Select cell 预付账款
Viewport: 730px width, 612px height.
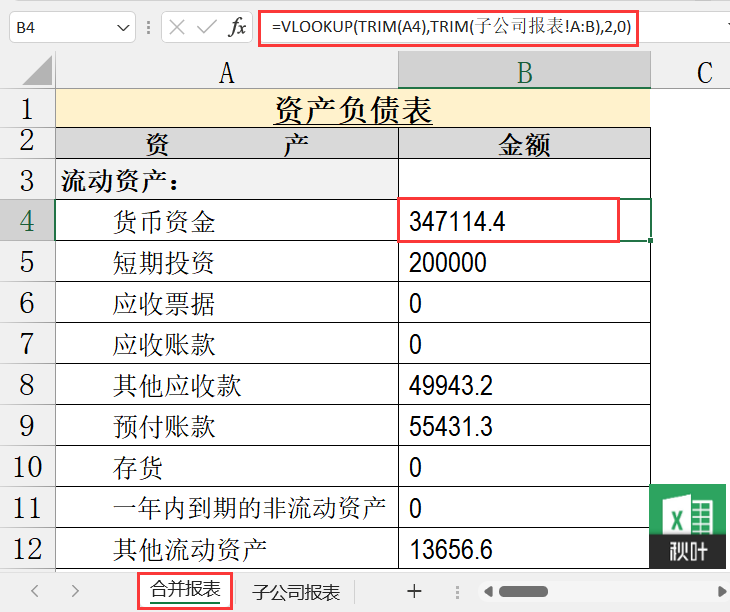[x=227, y=425]
